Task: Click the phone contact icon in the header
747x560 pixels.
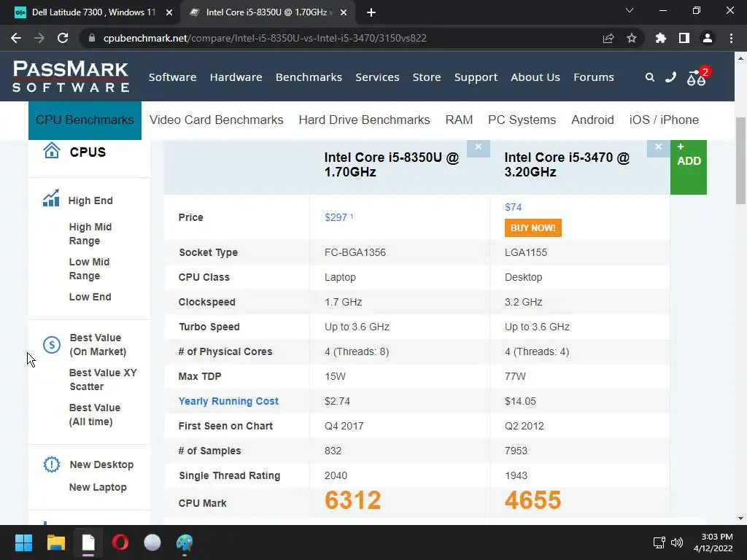Action: click(x=671, y=77)
